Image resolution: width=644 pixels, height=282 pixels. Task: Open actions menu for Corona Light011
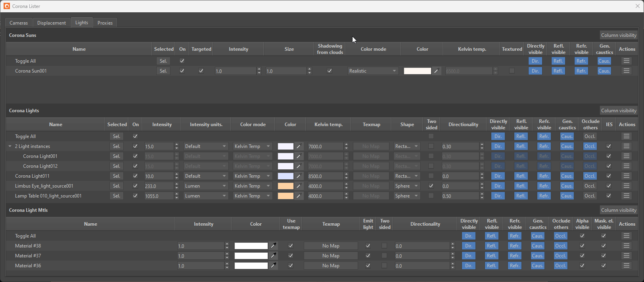(627, 176)
